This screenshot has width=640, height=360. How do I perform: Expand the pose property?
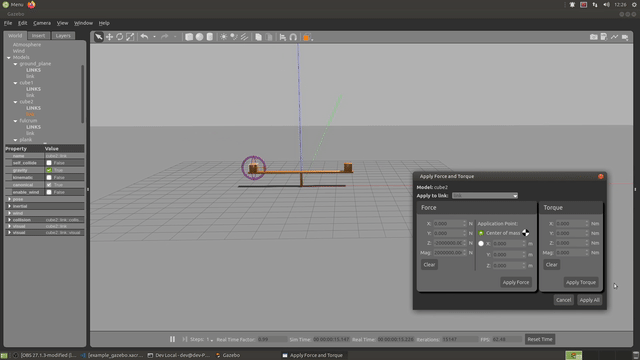[x=9, y=199]
